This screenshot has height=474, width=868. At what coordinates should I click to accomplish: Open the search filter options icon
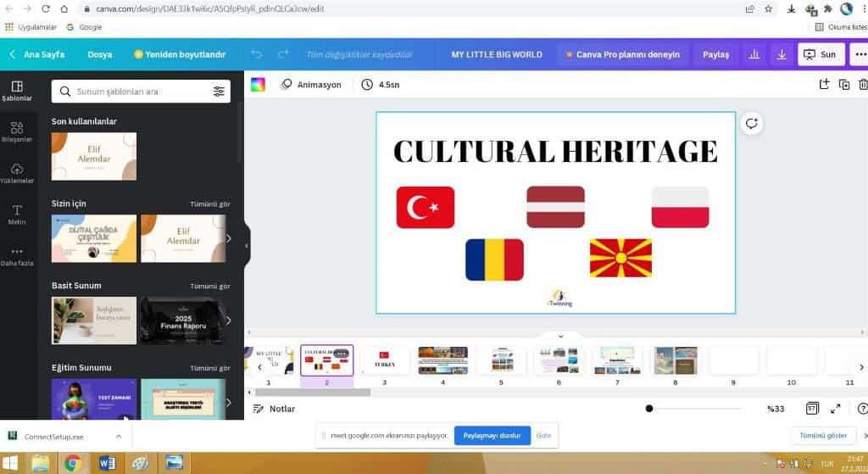pyautogui.click(x=219, y=92)
